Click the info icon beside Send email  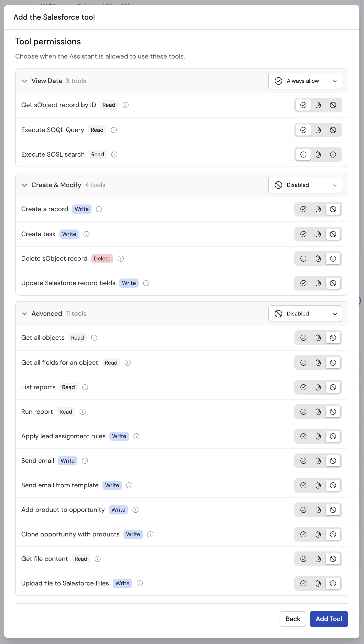coord(85,461)
